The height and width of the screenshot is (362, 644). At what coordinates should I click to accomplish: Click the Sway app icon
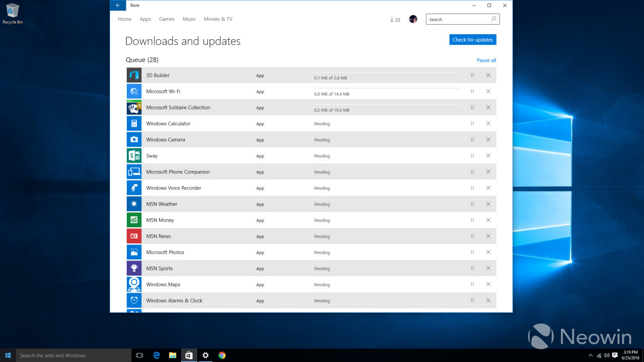134,156
